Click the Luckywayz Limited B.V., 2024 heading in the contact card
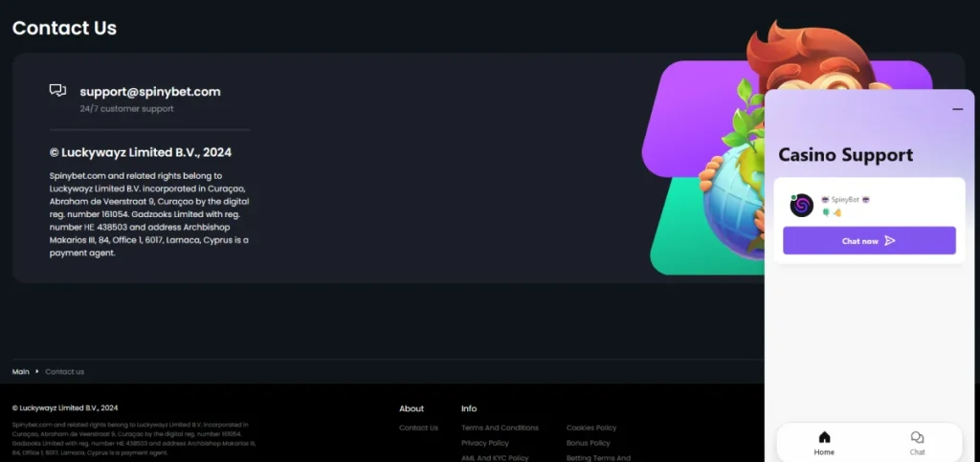 pyautogui.click(x=141, y=152)
